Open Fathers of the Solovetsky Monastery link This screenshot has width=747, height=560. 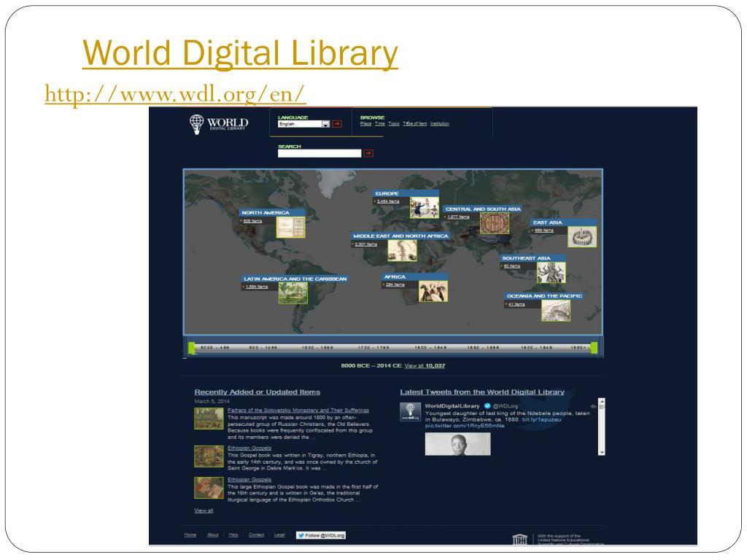click(x=298, y=410)
